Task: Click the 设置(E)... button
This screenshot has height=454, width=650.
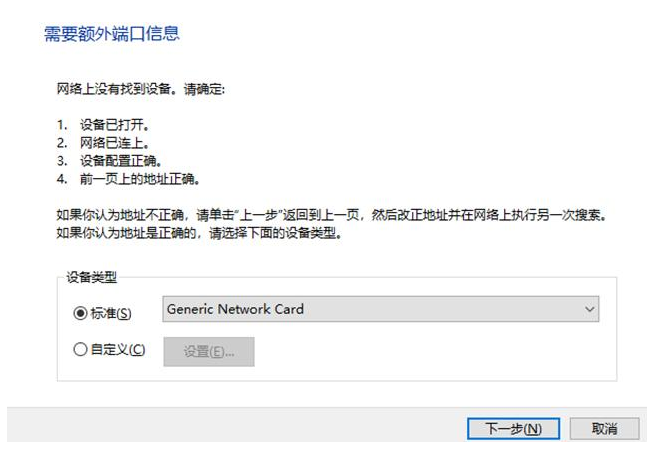Action: 209,352
